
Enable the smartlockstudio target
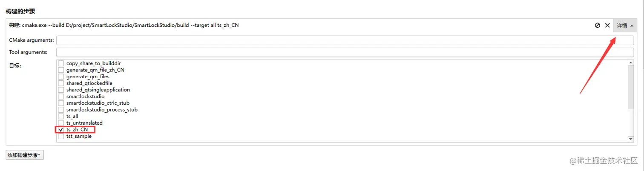point(61,97)
